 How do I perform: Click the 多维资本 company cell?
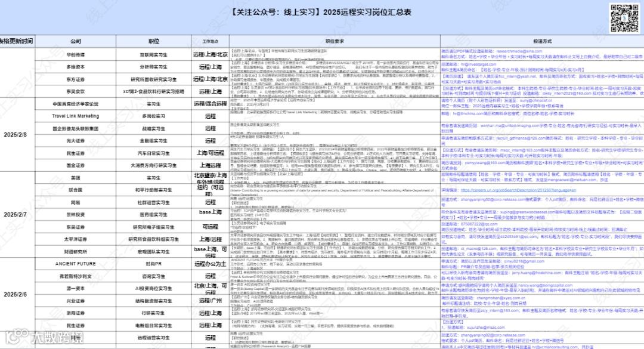(x=76, y=67)
